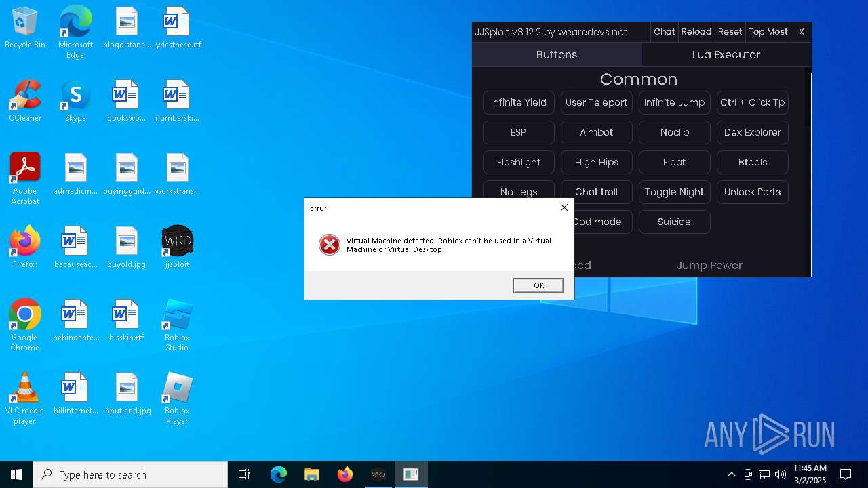Screen dimensions: 868x488
Task: Run the Infinite Yield script button
Action: click(519, 102)
